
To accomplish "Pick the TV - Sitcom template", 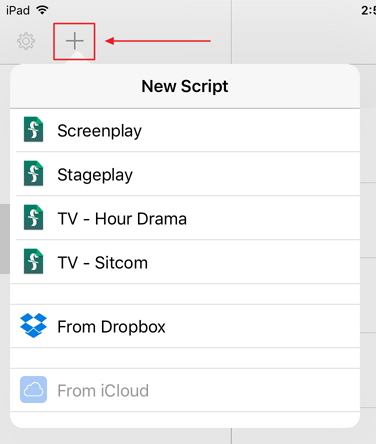I will (x=185, y=262).
